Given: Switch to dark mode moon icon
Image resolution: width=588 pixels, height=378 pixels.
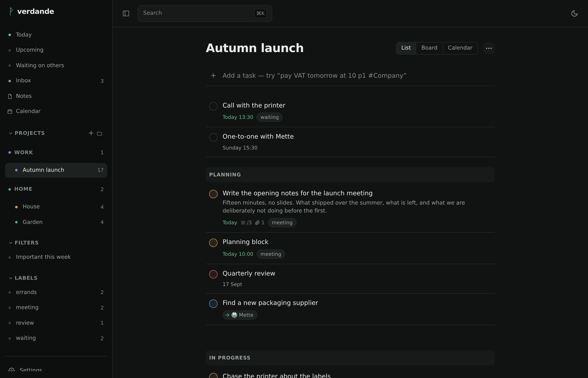Looking at the screenshot, I should click(x=574, y=13).
